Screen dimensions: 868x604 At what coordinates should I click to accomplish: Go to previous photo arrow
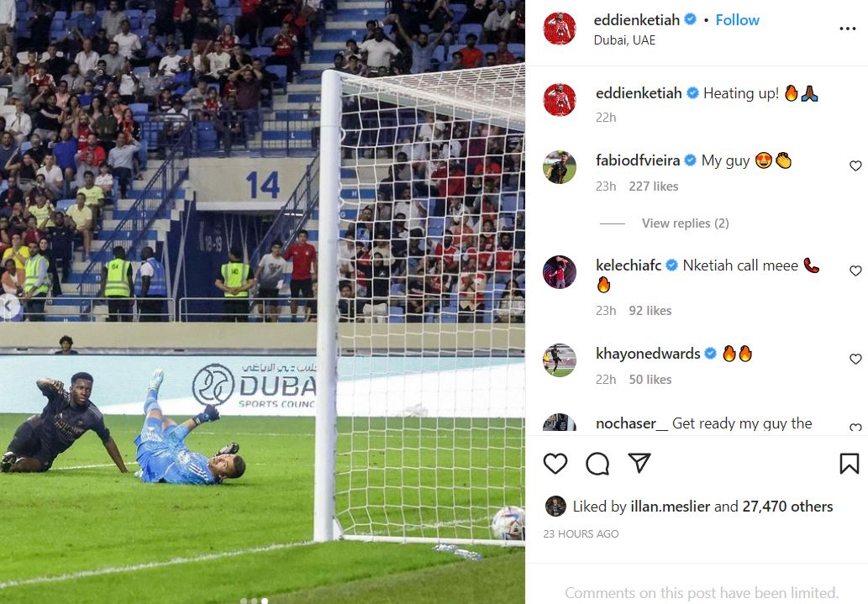(8, 306)
